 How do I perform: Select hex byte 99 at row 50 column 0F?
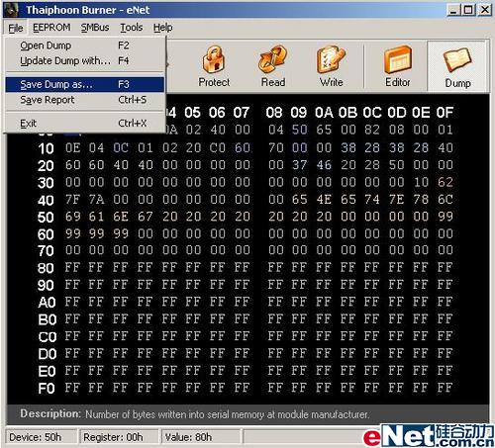tap(445, 217)
